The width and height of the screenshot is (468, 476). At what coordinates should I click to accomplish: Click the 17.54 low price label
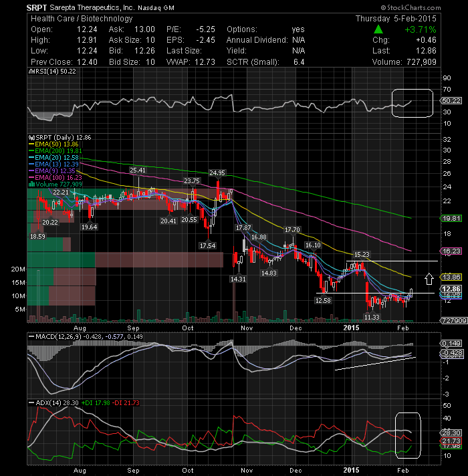208,245
